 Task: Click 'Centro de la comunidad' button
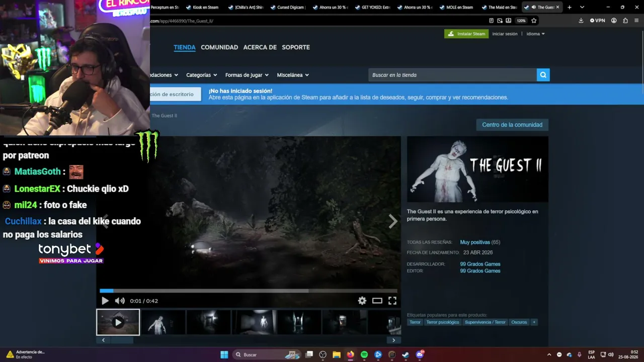click(512, 125)
